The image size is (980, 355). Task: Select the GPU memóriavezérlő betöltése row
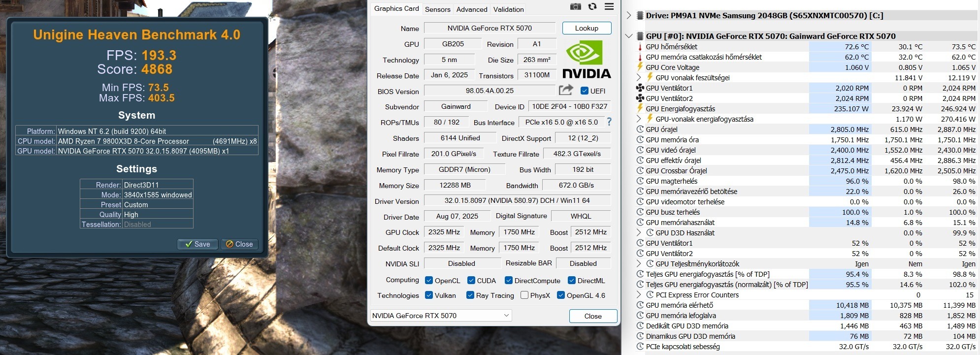tap(806, 192)
